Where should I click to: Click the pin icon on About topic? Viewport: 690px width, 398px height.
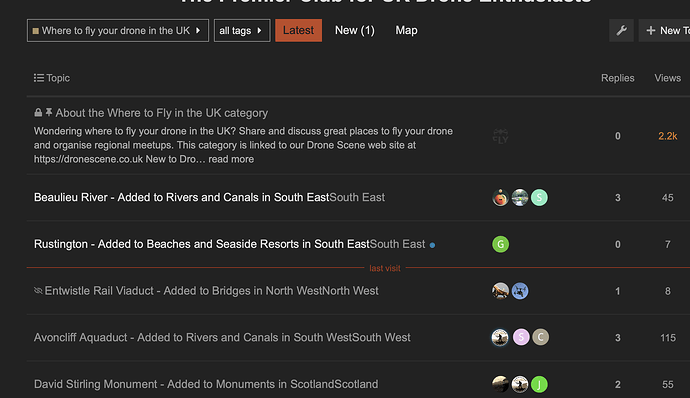(49, 112)
